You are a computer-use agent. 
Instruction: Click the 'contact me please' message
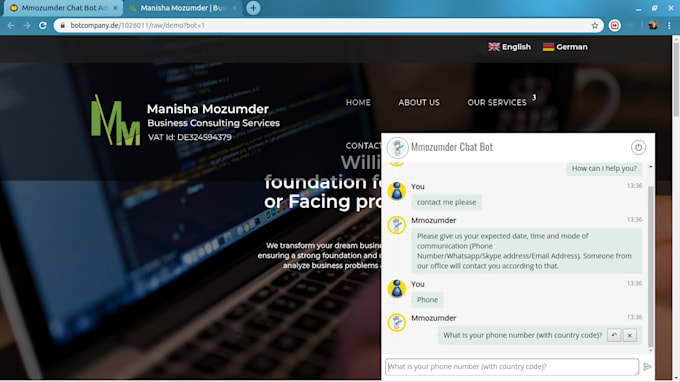pos(446,202)
